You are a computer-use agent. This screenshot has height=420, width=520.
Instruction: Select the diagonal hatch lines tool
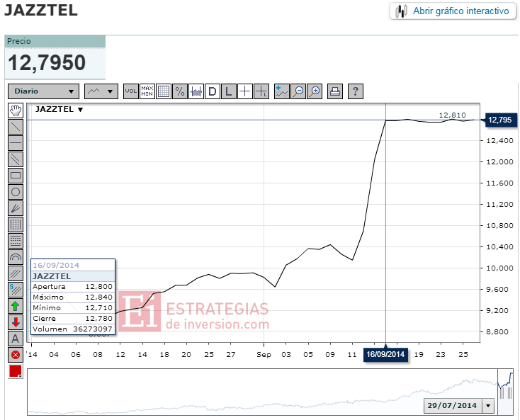(16, 273)
